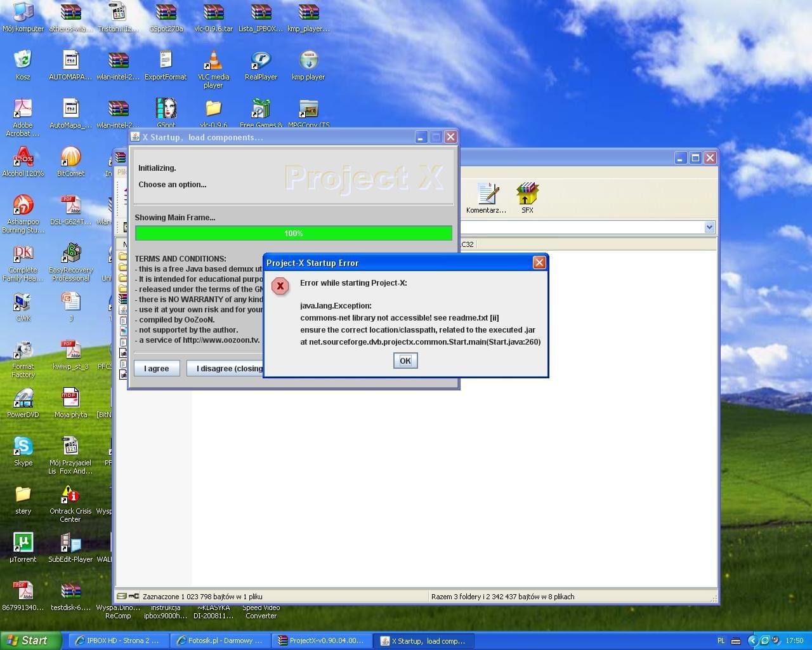Click the green 100% progress bar
812x650 pixels.
click(x=294, y=234)
